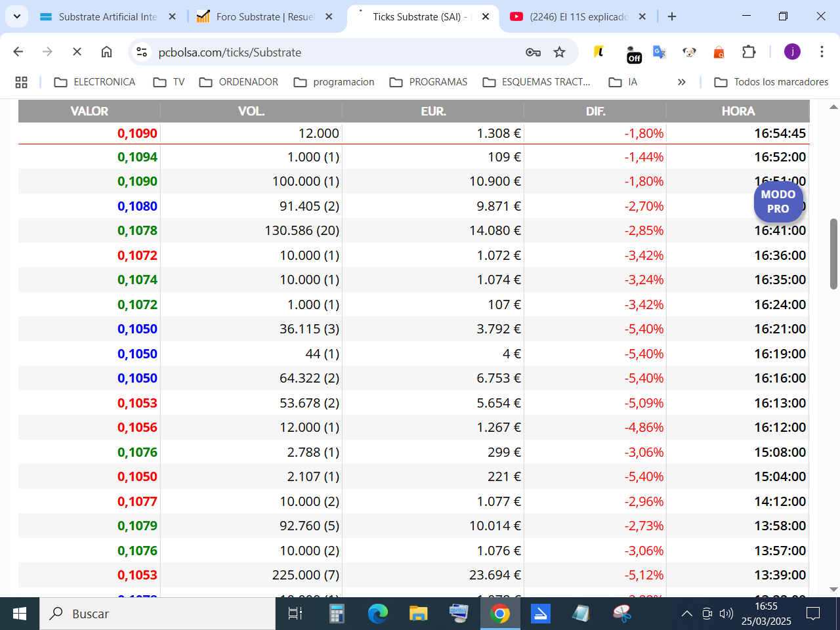Open the ELECTRONICA bookmarks folder

coord(94,82)
